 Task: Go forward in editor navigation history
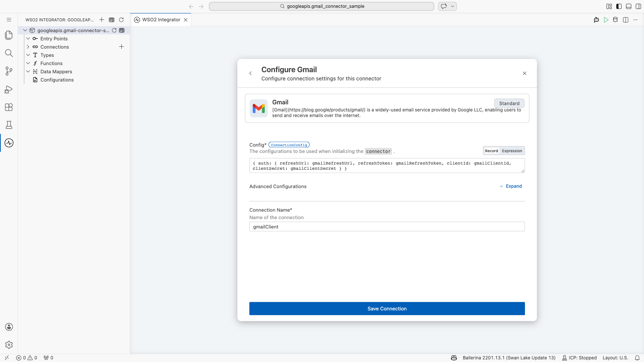point(201,6)
